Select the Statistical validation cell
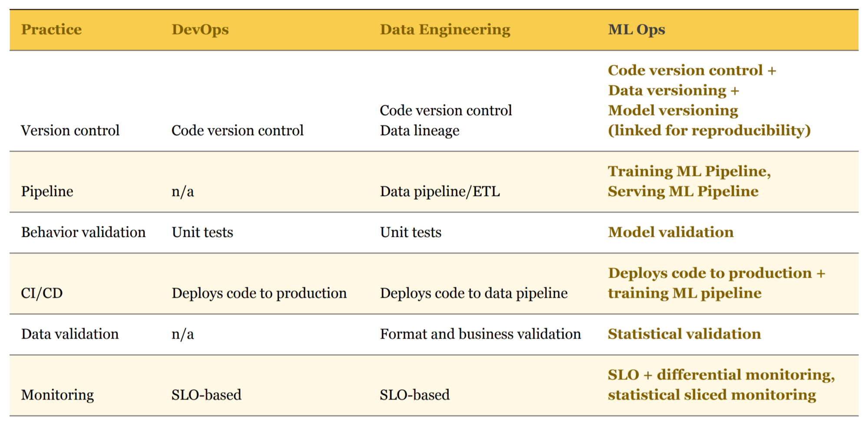Viewport: 868px width, 427px height. [684, 334]
